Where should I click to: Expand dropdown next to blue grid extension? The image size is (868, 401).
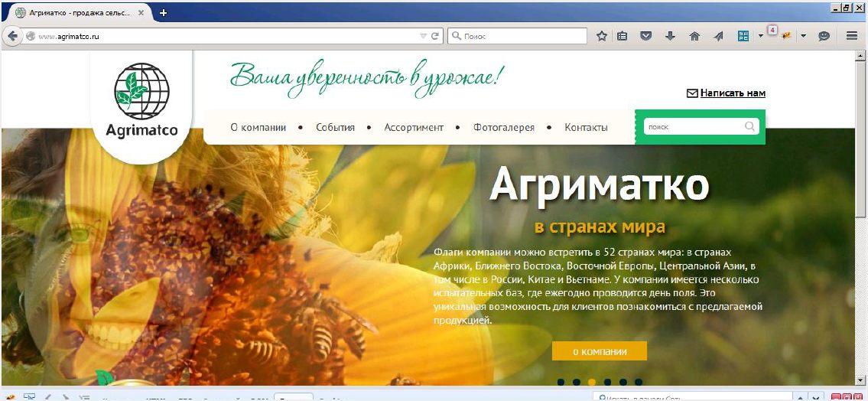[760, 36]
